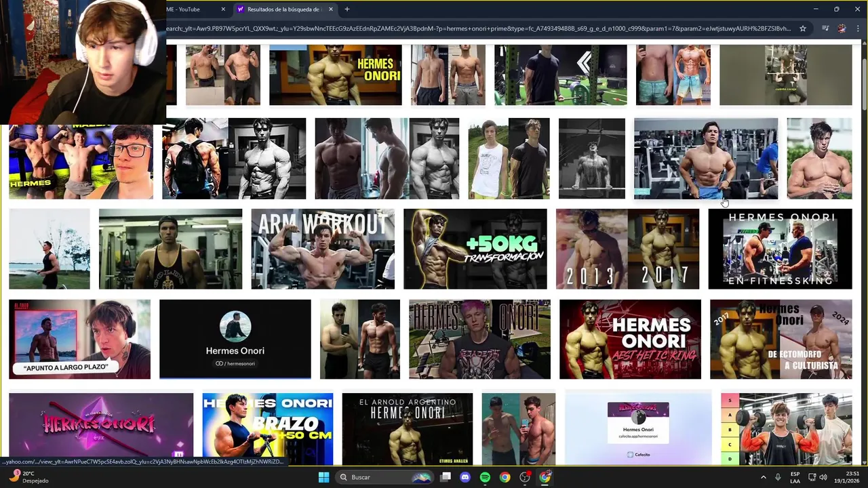Open the pink neon HERMES ONORI banner image
Viewport: 868px width, 488px height.
(101, 428)
